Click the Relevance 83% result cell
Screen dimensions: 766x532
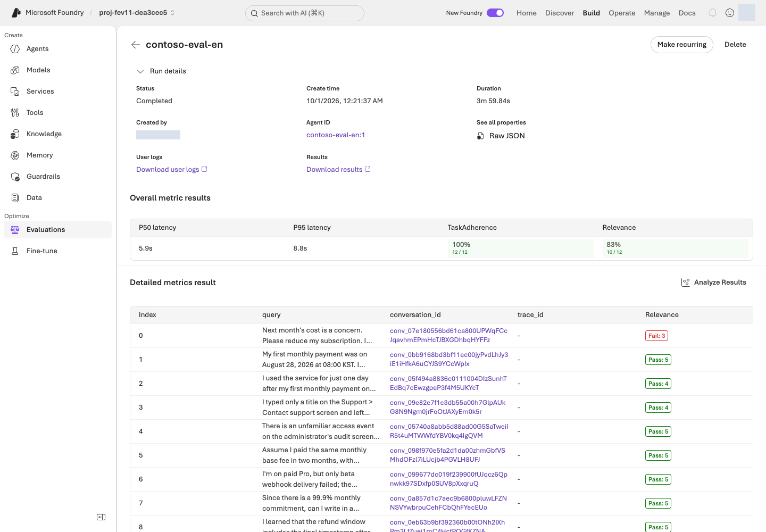[x=675, y=248]
